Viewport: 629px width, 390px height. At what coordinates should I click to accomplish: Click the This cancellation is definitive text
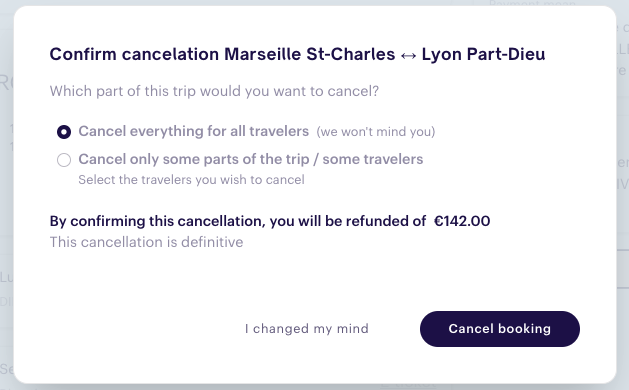(x=146, y=242)
